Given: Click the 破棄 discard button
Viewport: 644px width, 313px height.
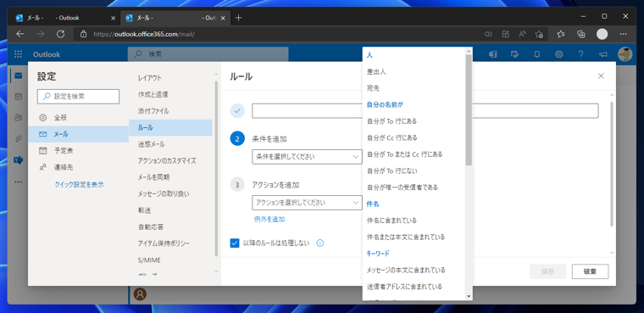Looking at the screenshot, I should [591, 271].
